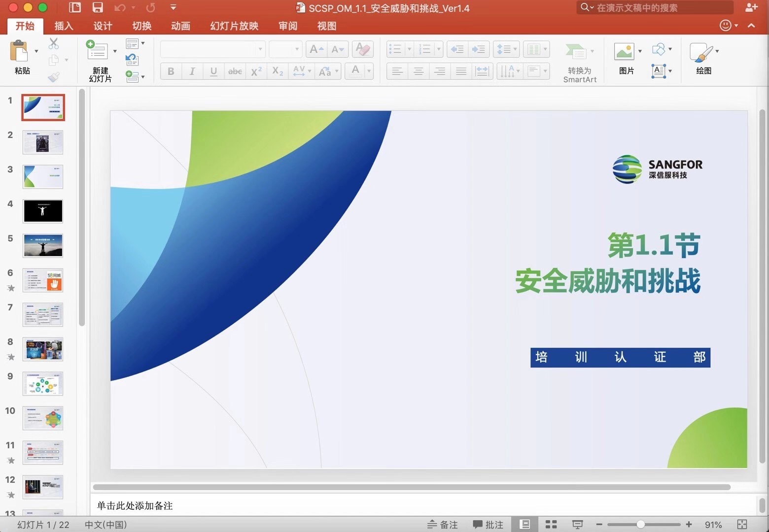Open the 插入 tab
Image resolution: width=769 pixels, height=532 pixels.
click(x=64, y=26)
